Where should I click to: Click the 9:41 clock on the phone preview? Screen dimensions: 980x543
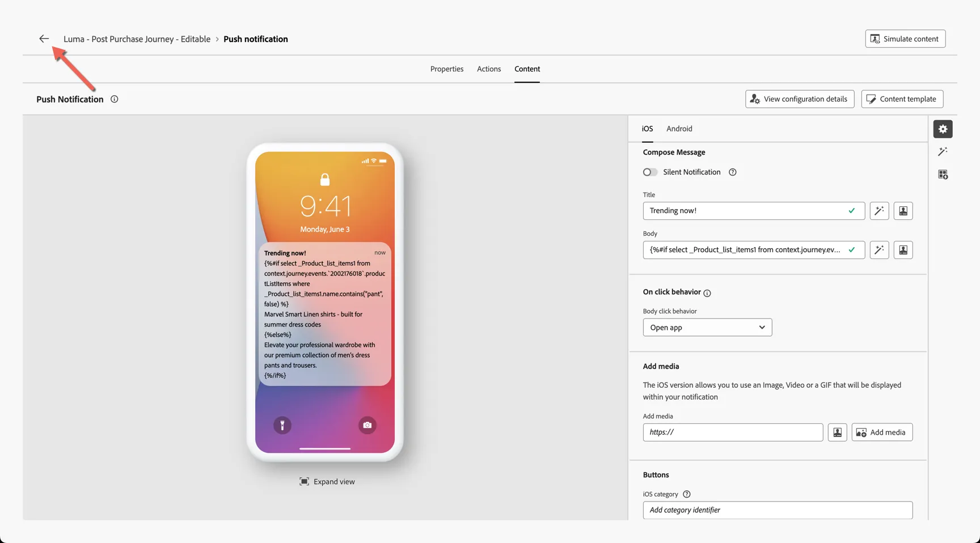click(326, 206)
